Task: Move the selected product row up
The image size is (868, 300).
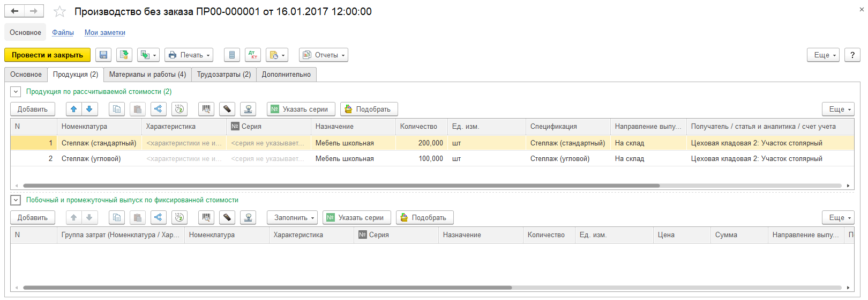Action: pos(74,109)
